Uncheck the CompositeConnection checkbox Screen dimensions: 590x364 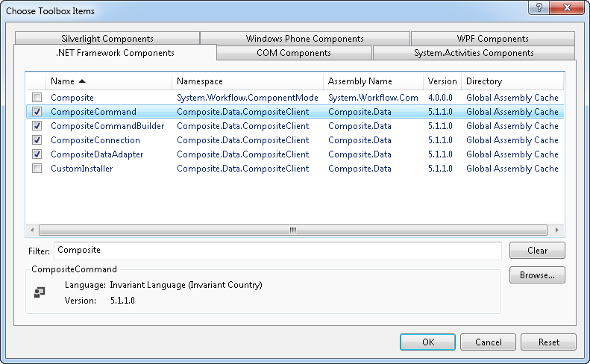click(37, 140)
